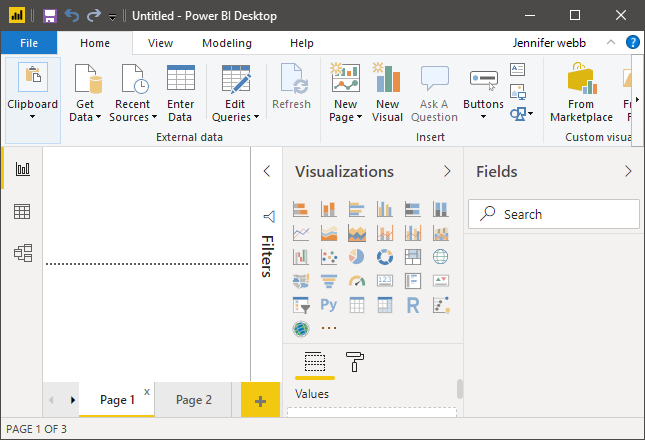Select the Area chart visualization
645x440 pixels.
329,233
